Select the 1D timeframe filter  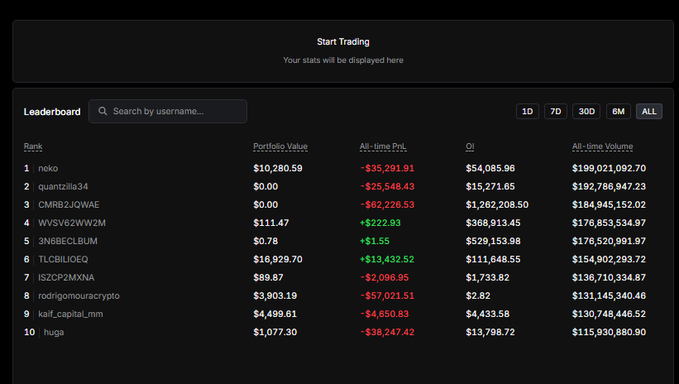(527, 111)
